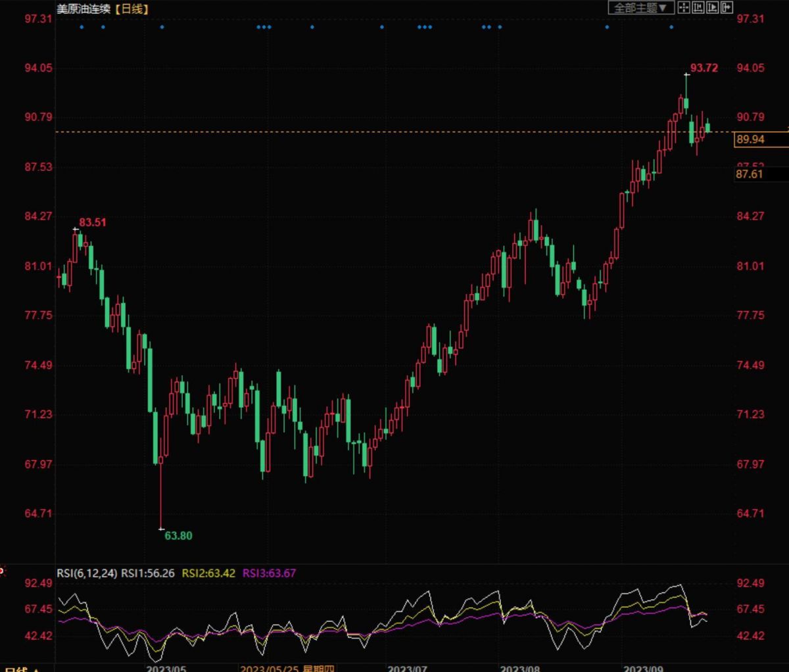This screenshot has width=789, height=672.
Task: Open the 全部主题 dropdown
Action: click(640, 8)
